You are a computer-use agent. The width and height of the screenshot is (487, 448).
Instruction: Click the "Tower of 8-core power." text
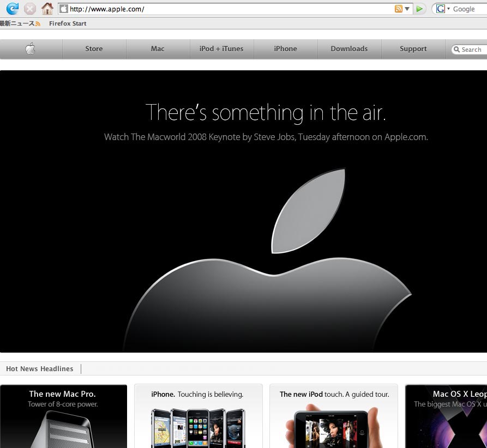coord(63,404)
